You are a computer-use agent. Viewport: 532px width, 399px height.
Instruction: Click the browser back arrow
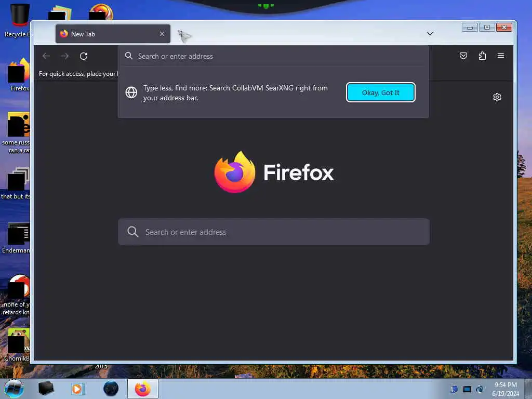coord(46,56)
